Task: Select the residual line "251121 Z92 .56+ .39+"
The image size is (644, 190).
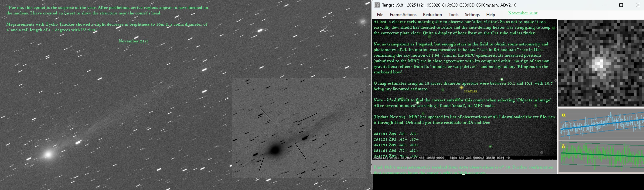Action: point(396,145)
